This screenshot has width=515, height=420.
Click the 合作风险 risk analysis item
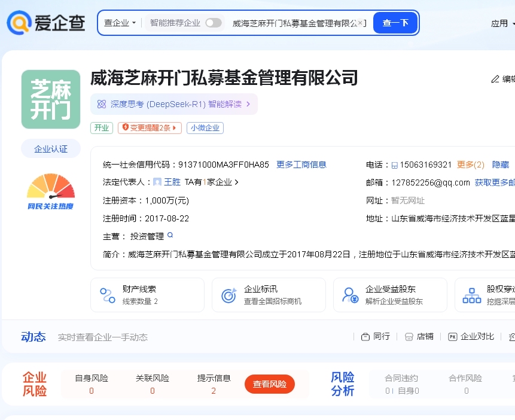point(465,384)
